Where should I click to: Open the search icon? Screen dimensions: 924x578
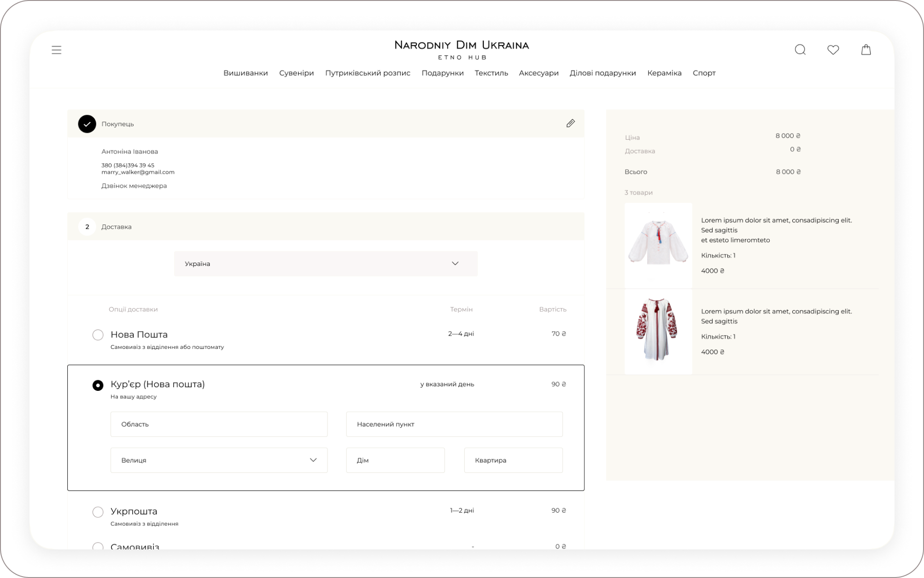pyautogui.click(x=801, y=49)
